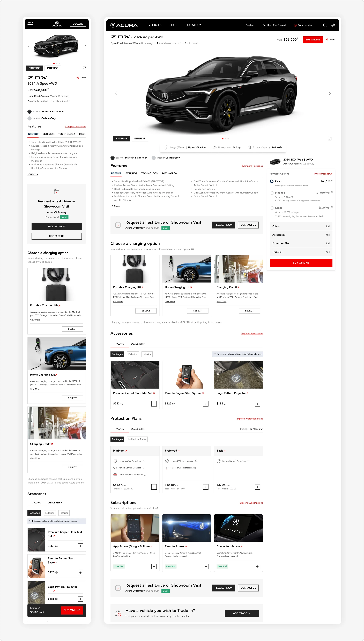Expand View More on Charging Credit desktop
364x641 pixels.
pyautogui.click(x=221, y=302)
